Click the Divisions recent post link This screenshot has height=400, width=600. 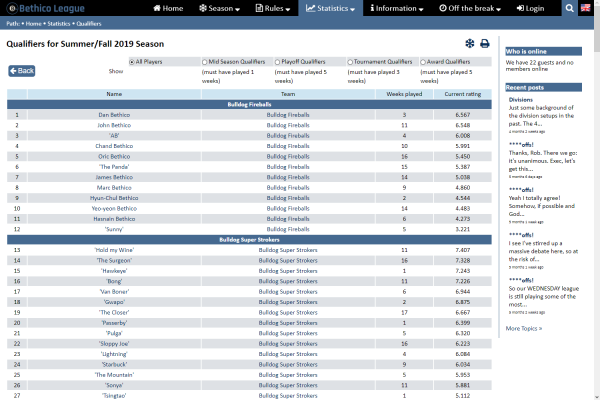pos(520,100)
